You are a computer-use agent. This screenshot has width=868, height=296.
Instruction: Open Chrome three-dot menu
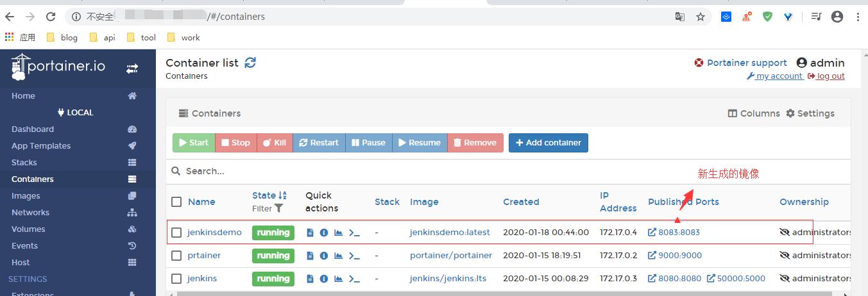858,17
